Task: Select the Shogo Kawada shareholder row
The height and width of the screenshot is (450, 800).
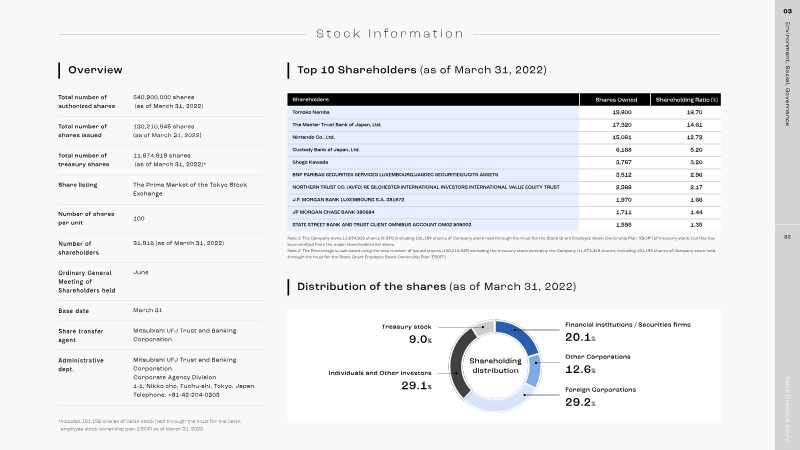Action: (504, 162)
